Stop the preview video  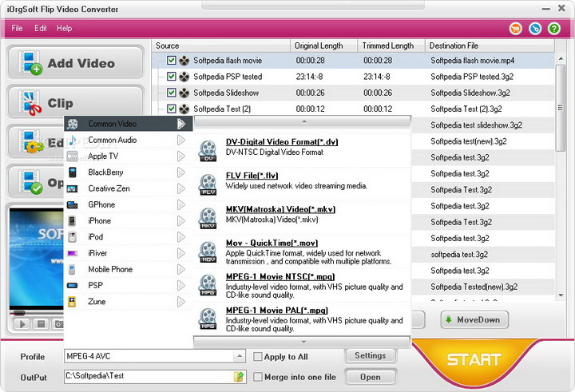[x=41, y=324]
